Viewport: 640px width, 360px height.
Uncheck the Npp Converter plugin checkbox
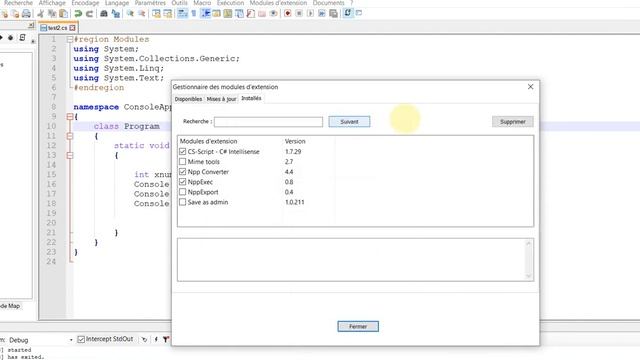[x=182, y=172]
